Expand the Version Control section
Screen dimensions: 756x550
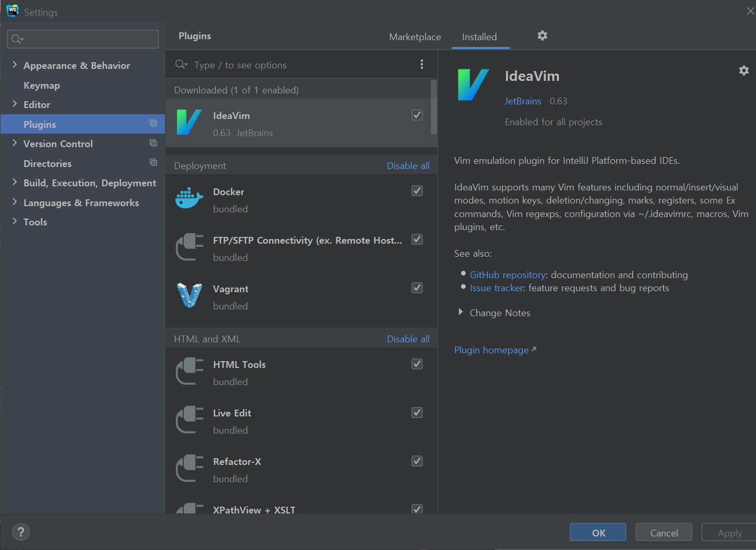coord(15,143)
